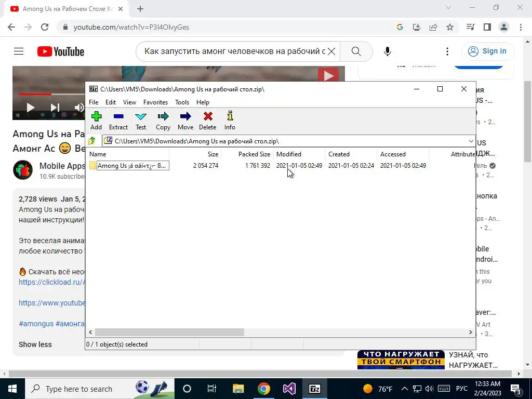The image size is (532, 399).
Task: Sort archive list by Name column
Action: (128, 154)
